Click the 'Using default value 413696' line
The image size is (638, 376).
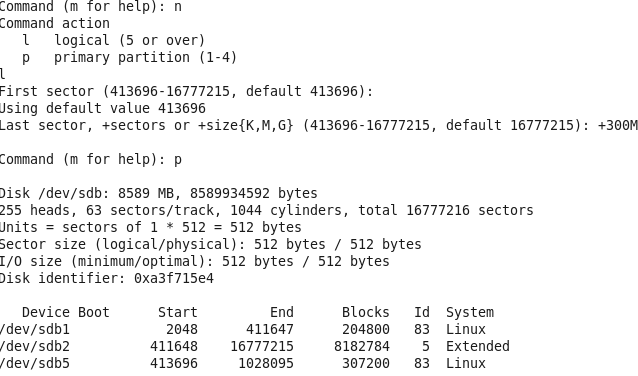coord(103,108)
